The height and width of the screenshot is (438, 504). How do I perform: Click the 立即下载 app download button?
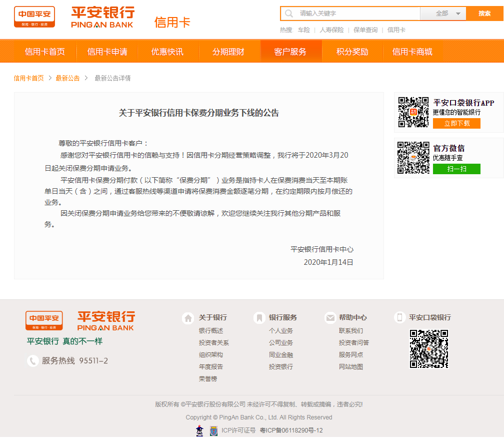[x=457, y=124]
